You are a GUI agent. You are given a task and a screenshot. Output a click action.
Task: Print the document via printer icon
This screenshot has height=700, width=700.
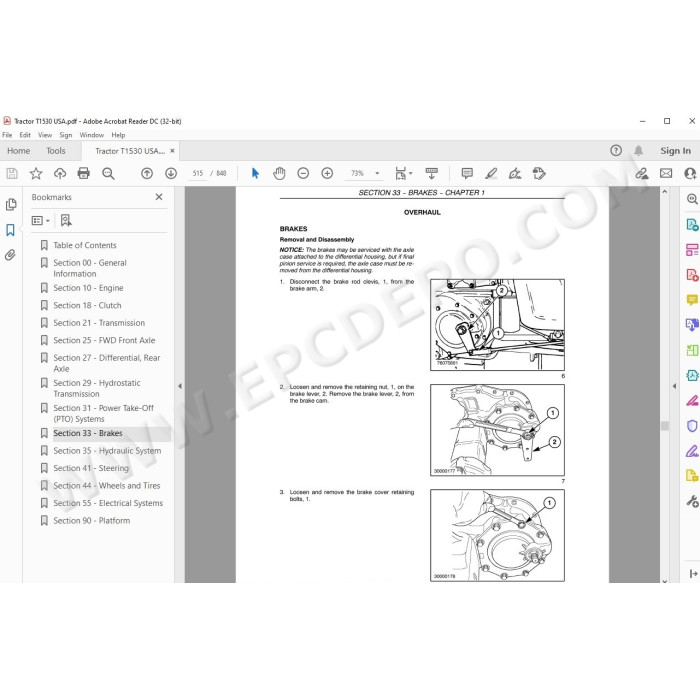[83, 173]
